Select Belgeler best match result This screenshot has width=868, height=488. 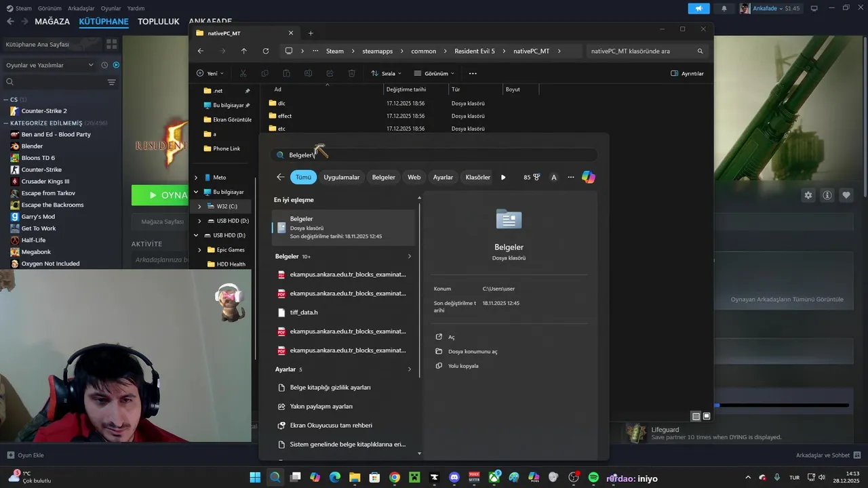coord(343,227)
